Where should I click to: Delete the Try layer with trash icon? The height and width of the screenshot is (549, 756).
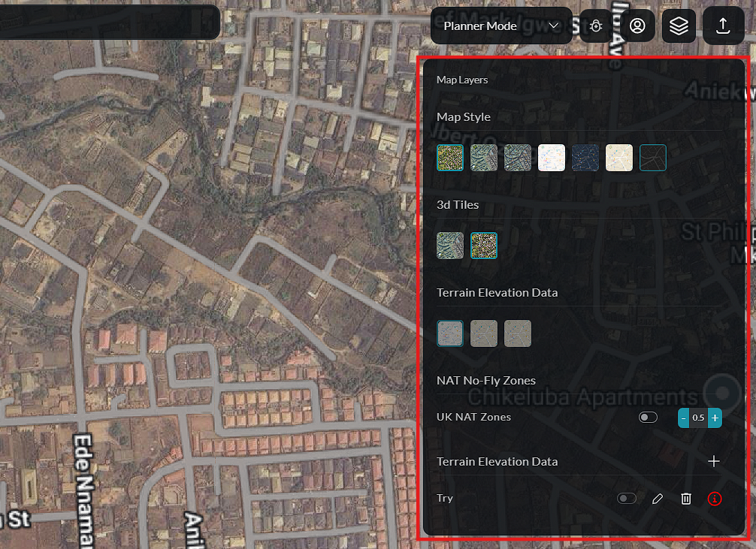(x=686, y=499)
